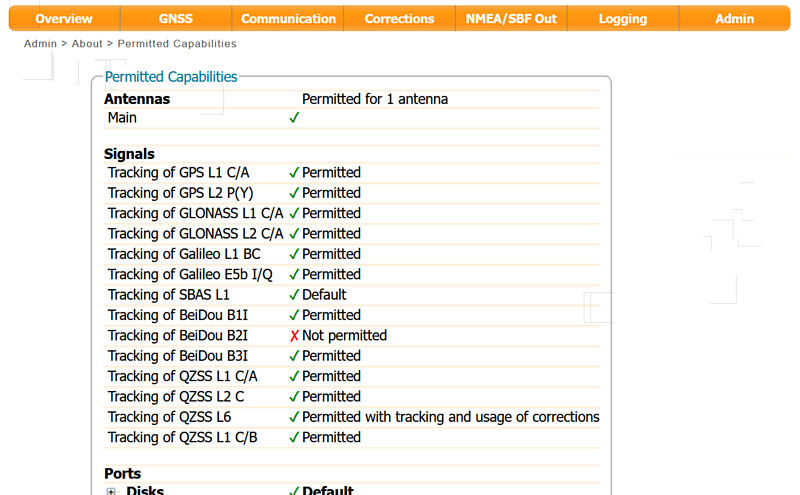This screenshot has height=495, width=800.
Task: Click green checkmark beside Main antenna
Action: [x=294, y=117]
